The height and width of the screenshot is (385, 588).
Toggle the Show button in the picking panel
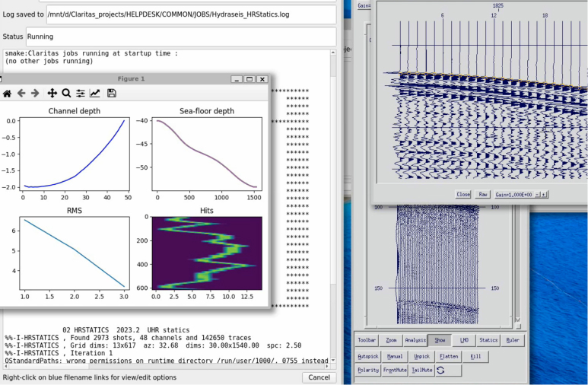[x=440, y=341]
